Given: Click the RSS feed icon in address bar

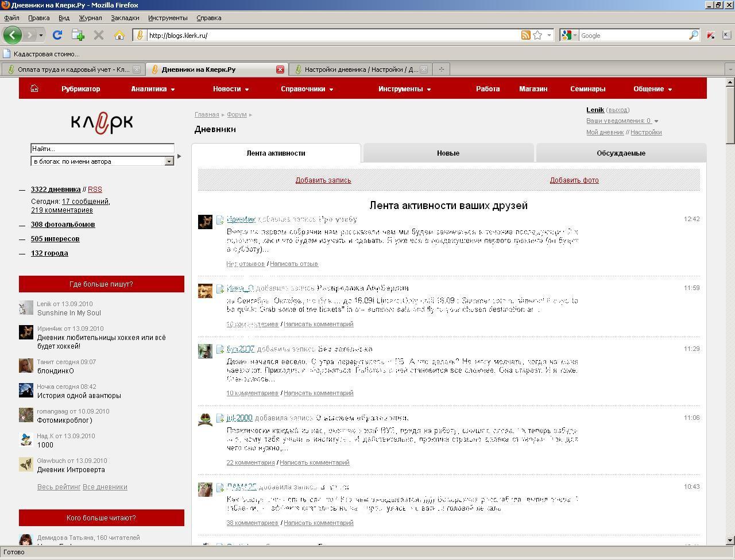Looking at the screenshot, I should (x=525, y=35).
